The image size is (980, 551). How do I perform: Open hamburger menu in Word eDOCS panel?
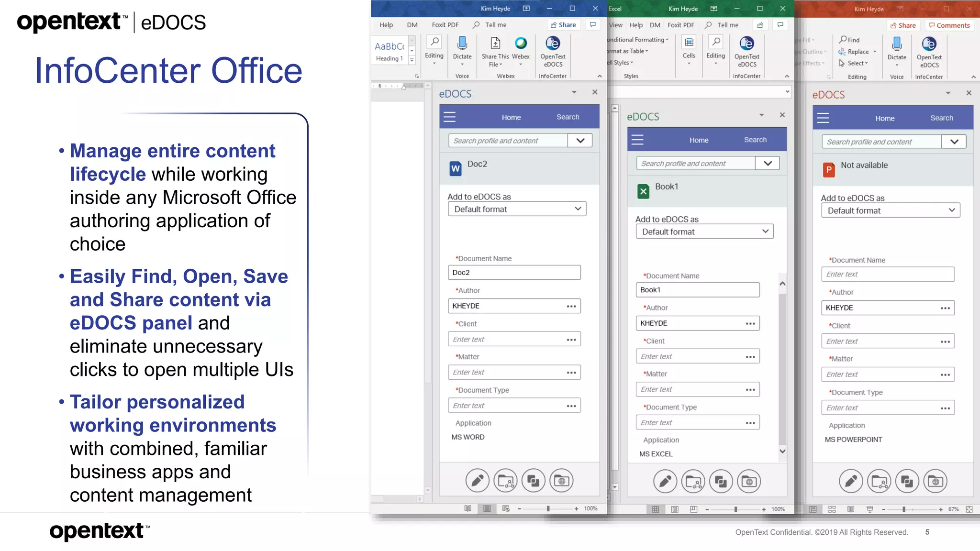(449, 117)
